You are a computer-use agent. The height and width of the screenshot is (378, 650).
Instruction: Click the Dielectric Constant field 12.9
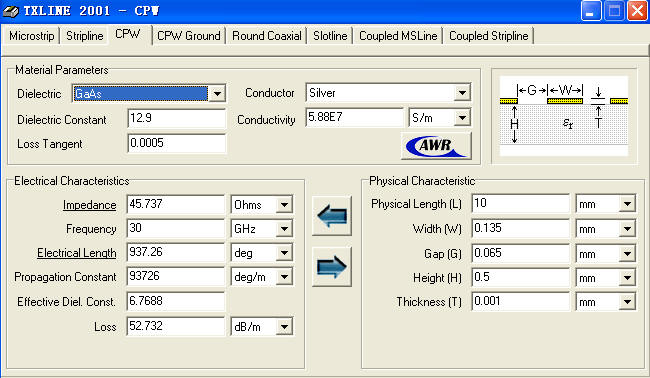coord(177,119)
